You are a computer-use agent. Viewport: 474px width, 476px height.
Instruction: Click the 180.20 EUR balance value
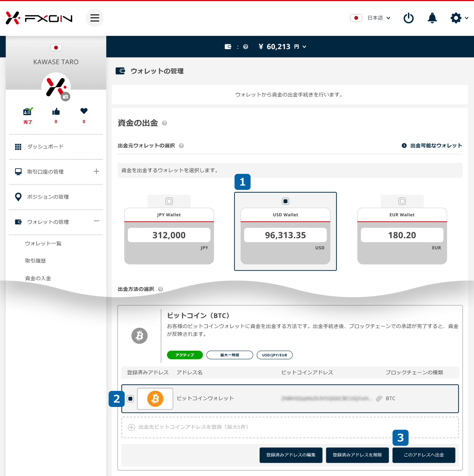(x=402, y=235)
